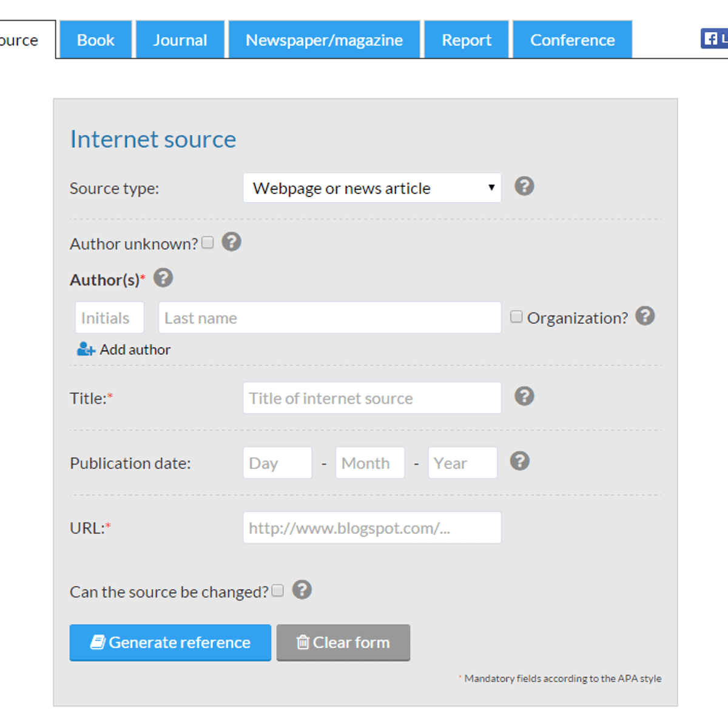Click help icon next to Title field

coord(524,397)
